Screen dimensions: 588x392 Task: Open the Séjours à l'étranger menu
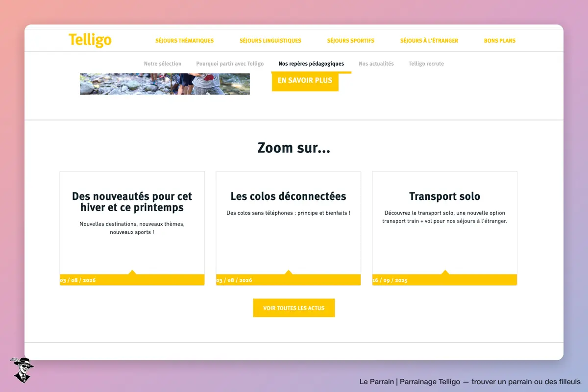click(x=429, y=41)
